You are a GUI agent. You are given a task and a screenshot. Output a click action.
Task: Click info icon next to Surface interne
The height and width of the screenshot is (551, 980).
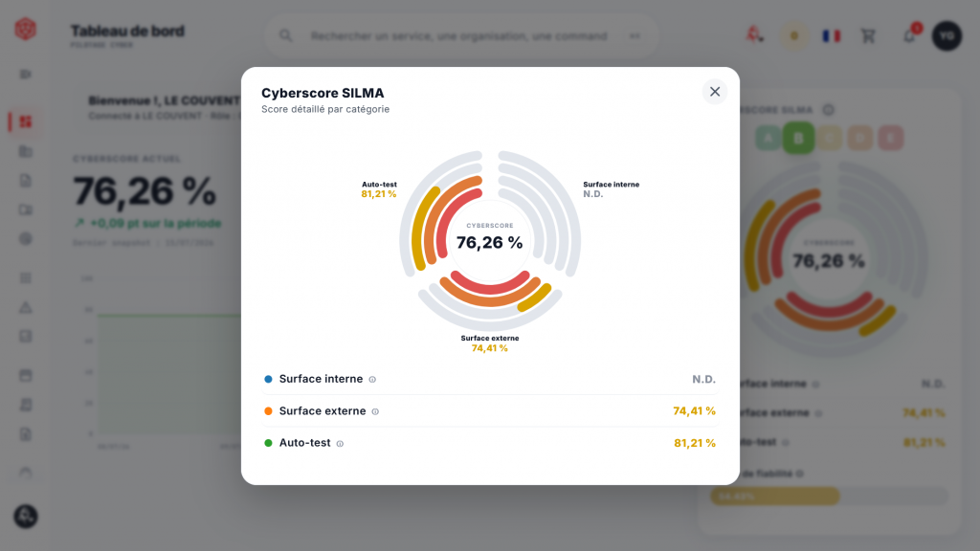tap(372, 380)
